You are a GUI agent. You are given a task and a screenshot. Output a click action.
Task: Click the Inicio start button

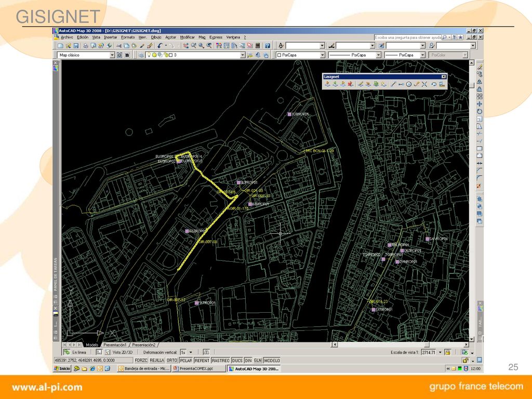62,368
